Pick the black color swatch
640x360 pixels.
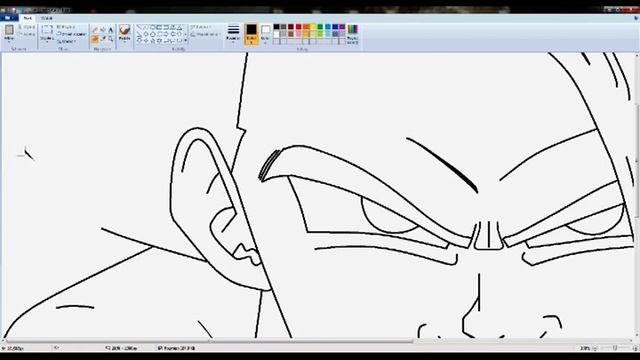276,27
